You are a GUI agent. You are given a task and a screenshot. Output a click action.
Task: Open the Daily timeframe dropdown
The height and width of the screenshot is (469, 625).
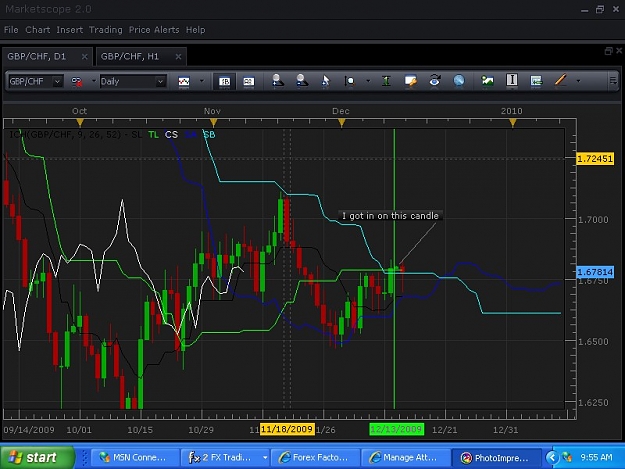[160, 82]
